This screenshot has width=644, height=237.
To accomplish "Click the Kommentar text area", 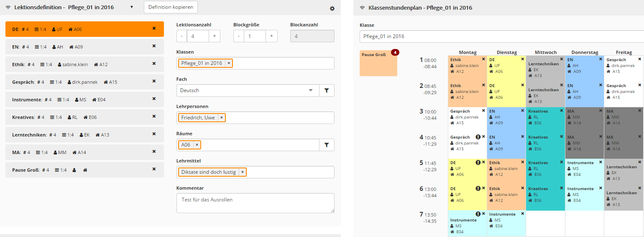I will point(256,203).
